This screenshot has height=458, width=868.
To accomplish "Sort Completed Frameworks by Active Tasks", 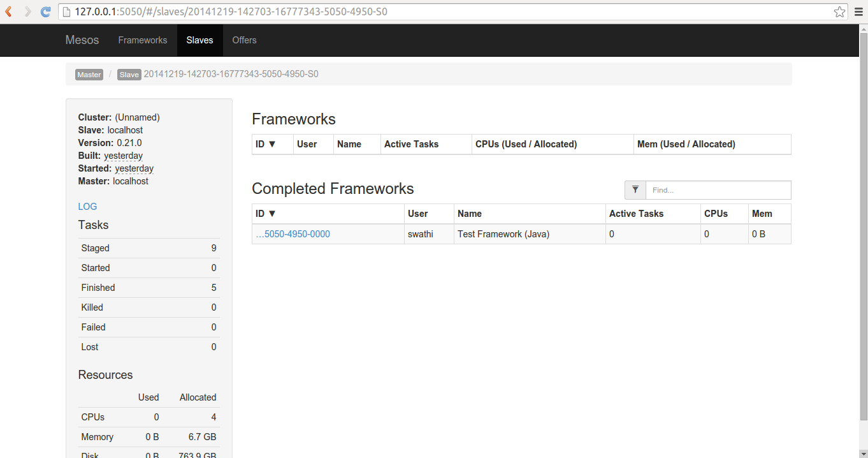I will (x=653, y=214).
